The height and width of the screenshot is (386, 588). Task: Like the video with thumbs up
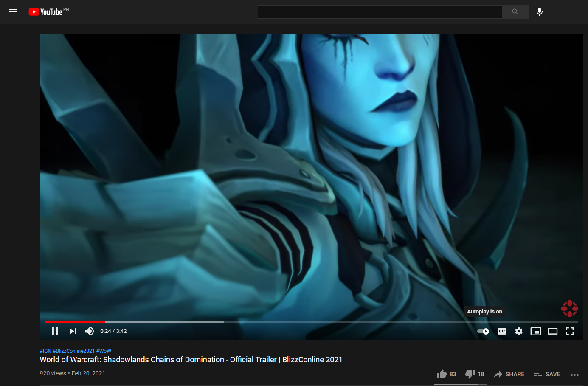[x=447, y=374]
